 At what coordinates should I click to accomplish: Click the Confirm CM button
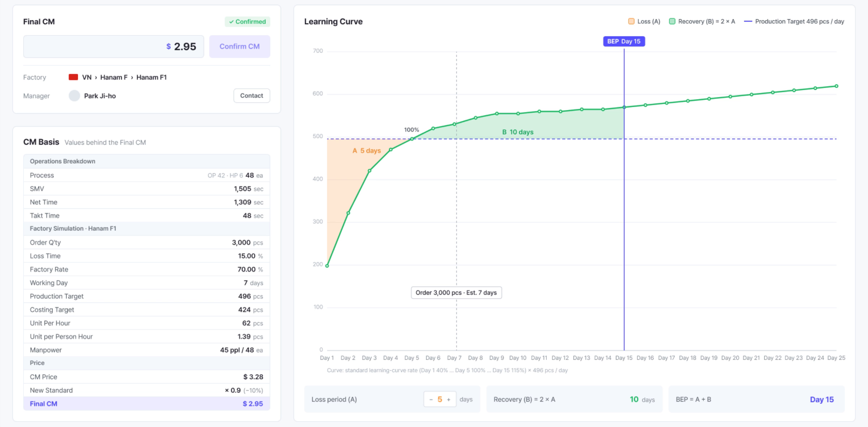(x=239, y=46)
